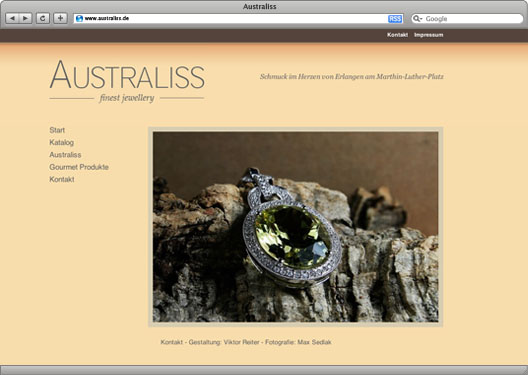This screenshot has height=375, width=528.
Task: Click the globe site icon in the address bar
Action: (79, 19)
